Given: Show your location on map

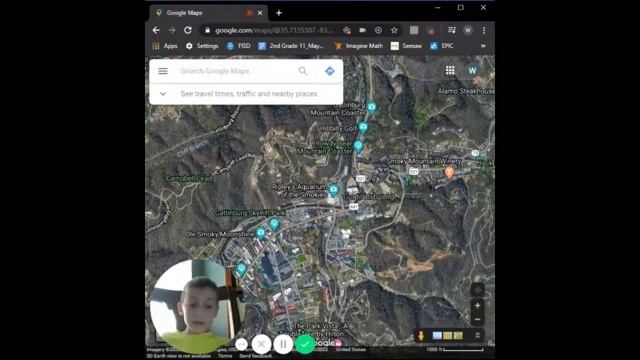Looking at the screenshot, I should click(477, 290).
